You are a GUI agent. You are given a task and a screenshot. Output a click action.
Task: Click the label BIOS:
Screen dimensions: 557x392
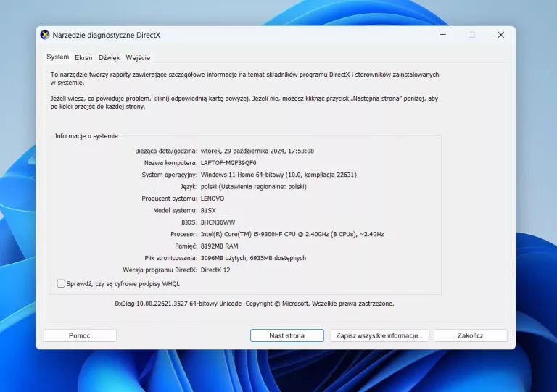pos(189,222)
